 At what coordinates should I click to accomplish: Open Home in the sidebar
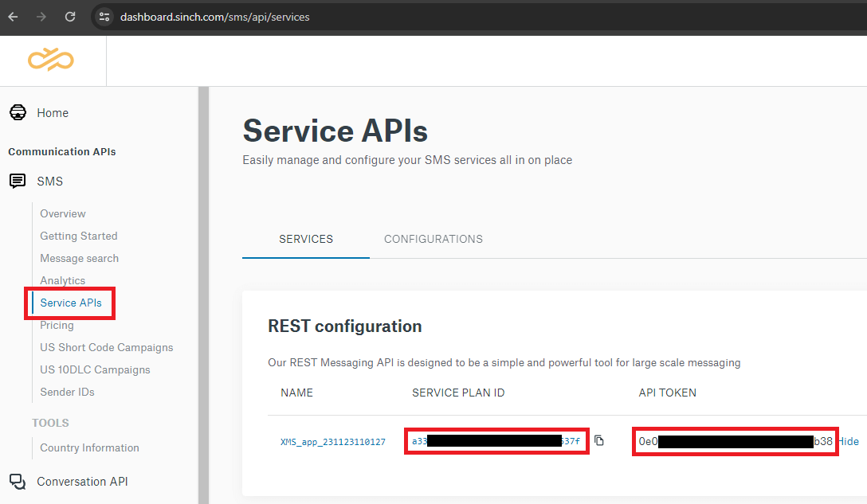pyautogui.click(x=53, y=113)
